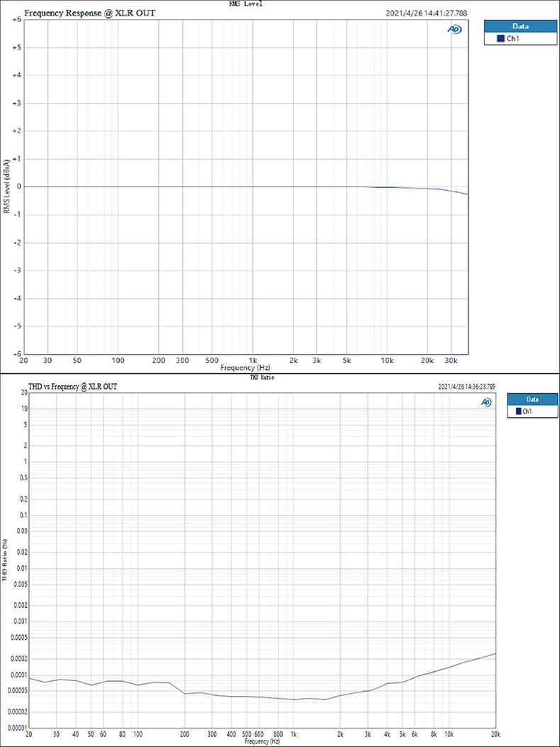Viewport: 560px width, 747px height.
Task: Click the Ch1 color swatch in the lower legend
Action: pos(519,411)
